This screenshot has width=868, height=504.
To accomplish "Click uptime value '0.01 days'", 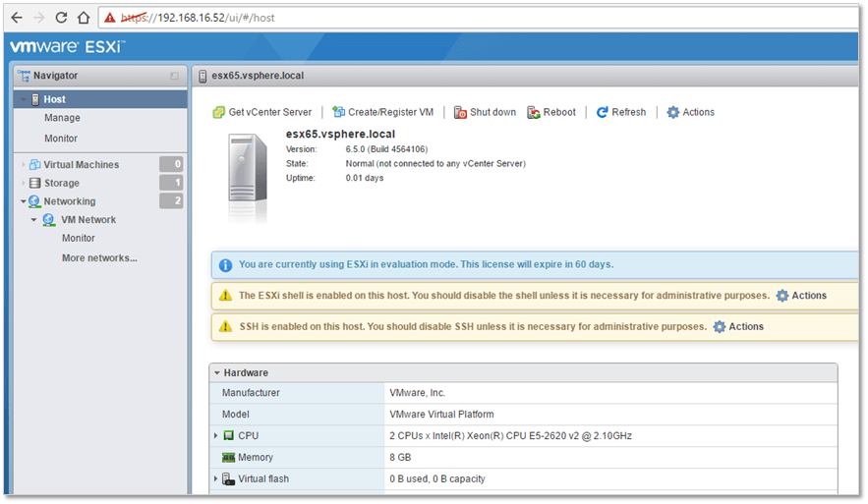I will click(x=365, y=178).
